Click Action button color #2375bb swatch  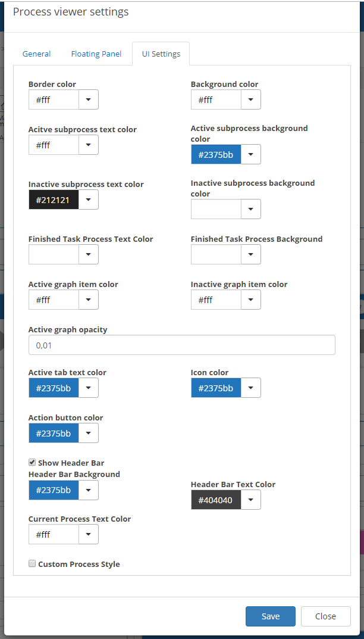point(54,433)
